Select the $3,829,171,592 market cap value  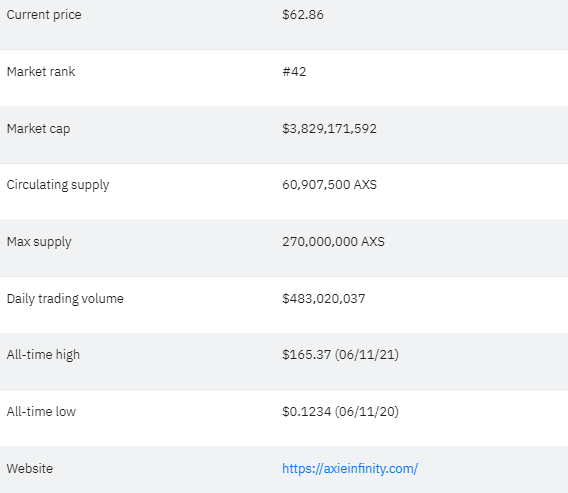[329, 129]
